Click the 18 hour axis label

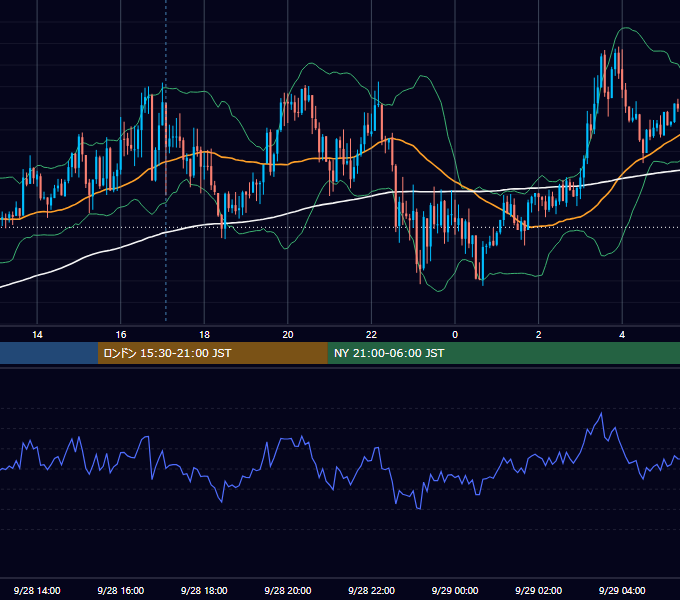click(204, 335)
